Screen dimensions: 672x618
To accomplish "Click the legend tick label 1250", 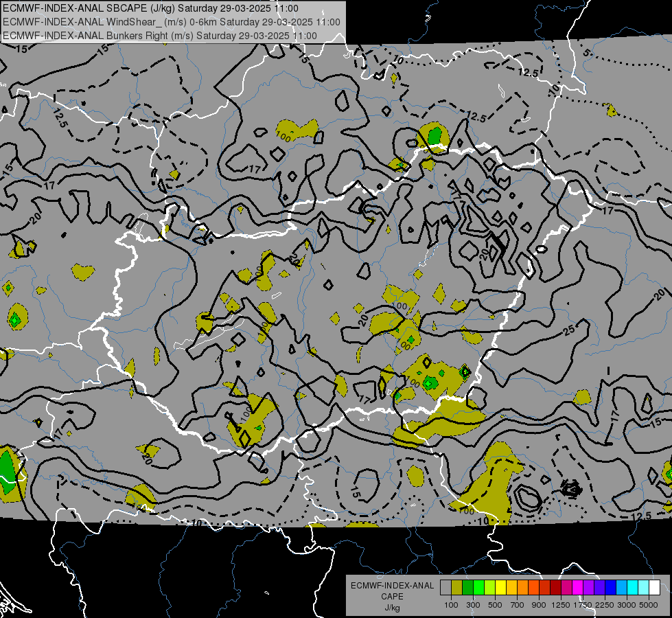I will click(x=561, y=605).
